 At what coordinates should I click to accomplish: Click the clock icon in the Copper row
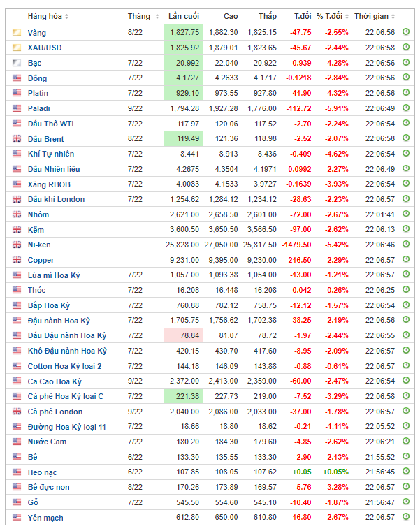[406, 260]
